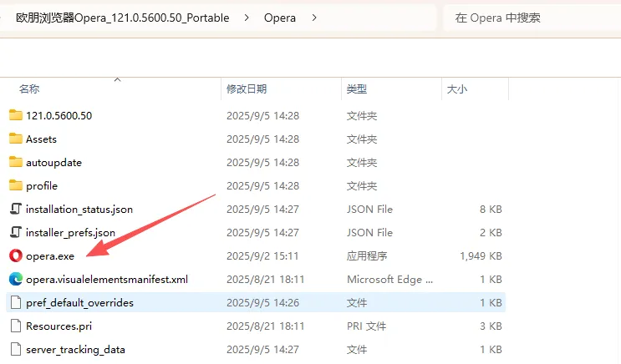Click the Resources.pri file icon

15,326
